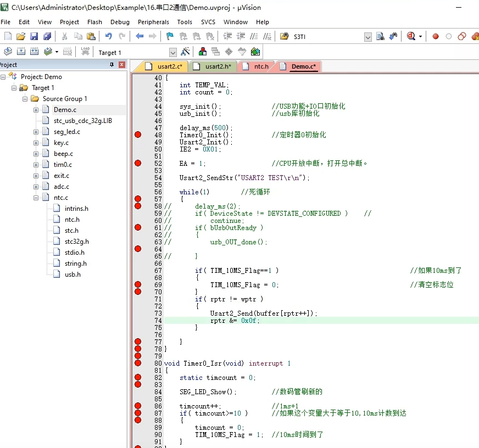Build the target files
479x448 pixels.
(x=21, y=52)
